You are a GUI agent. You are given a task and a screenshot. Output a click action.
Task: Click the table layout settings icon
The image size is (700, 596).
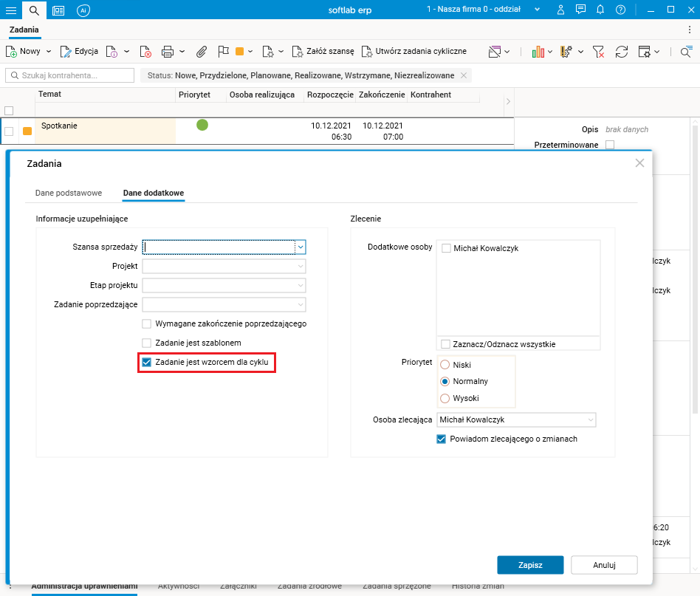tap(644, 52)
